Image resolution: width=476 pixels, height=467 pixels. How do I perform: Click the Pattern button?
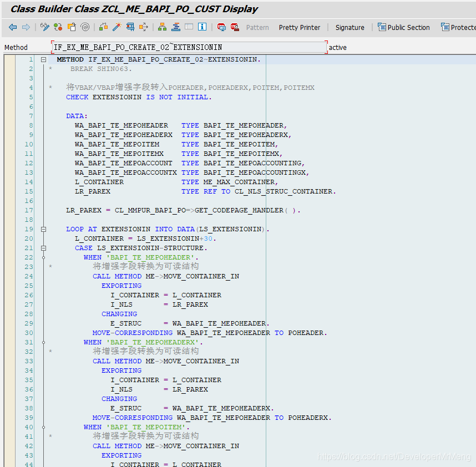(x=257, y=28)
